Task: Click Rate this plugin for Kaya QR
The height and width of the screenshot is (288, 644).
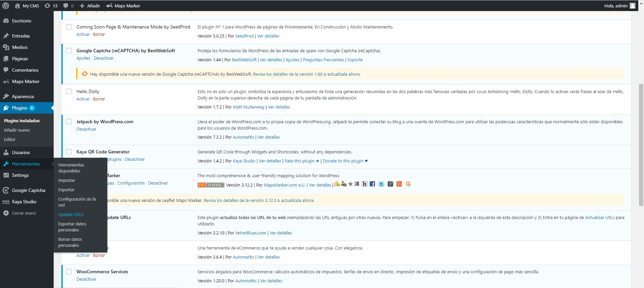Action: pos(302,161)
